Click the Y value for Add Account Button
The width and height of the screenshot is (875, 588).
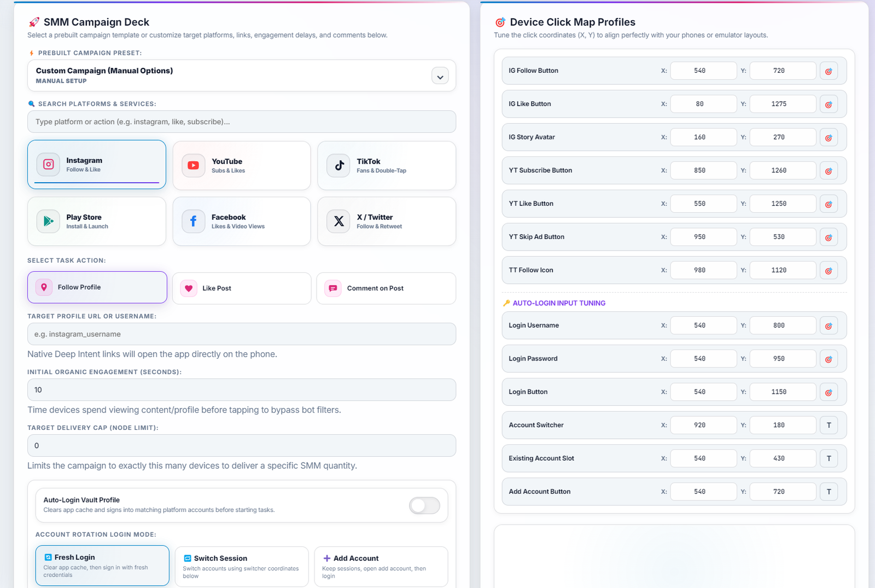pyautogui.click(x=783, y=492)
